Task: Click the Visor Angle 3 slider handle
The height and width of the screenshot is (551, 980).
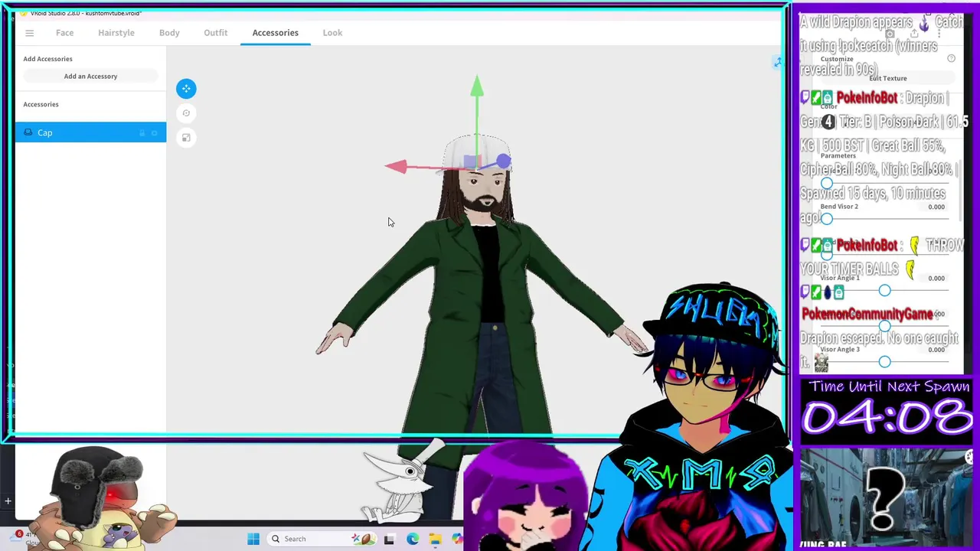Action: [884, 362]
